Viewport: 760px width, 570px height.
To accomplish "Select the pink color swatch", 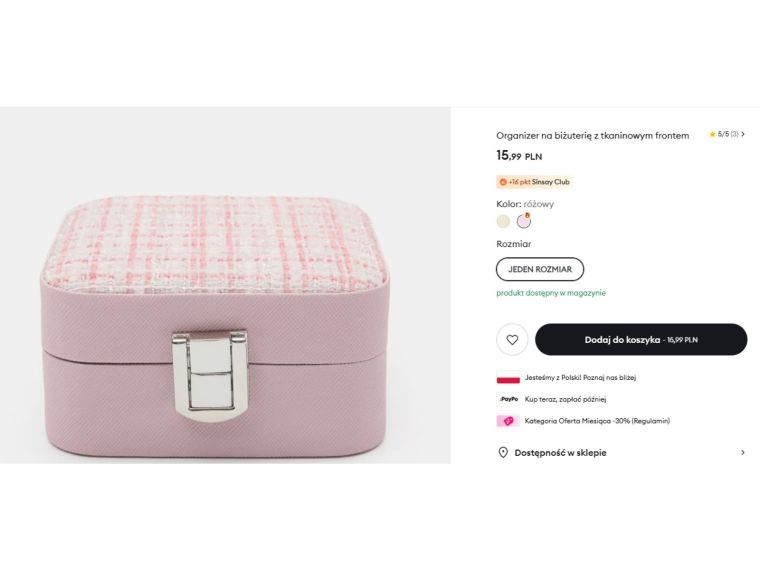I will click(x=523, y=222).
